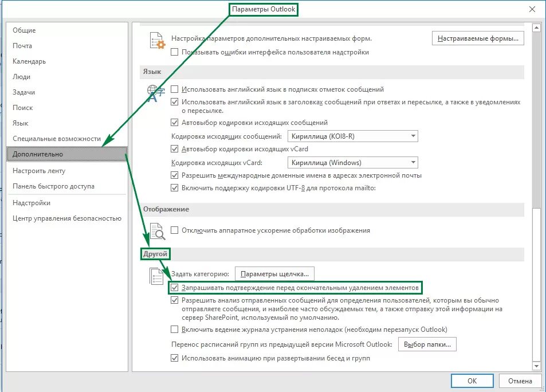546x392 pixels.
Task: Uncheck international domain names checkbox
Action: point(174,175)
